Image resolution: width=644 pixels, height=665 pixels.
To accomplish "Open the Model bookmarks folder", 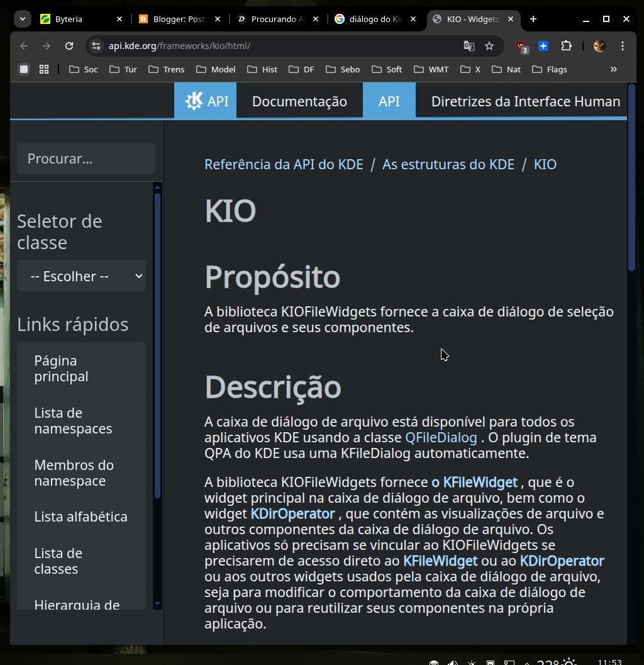I will coord(216,69).
